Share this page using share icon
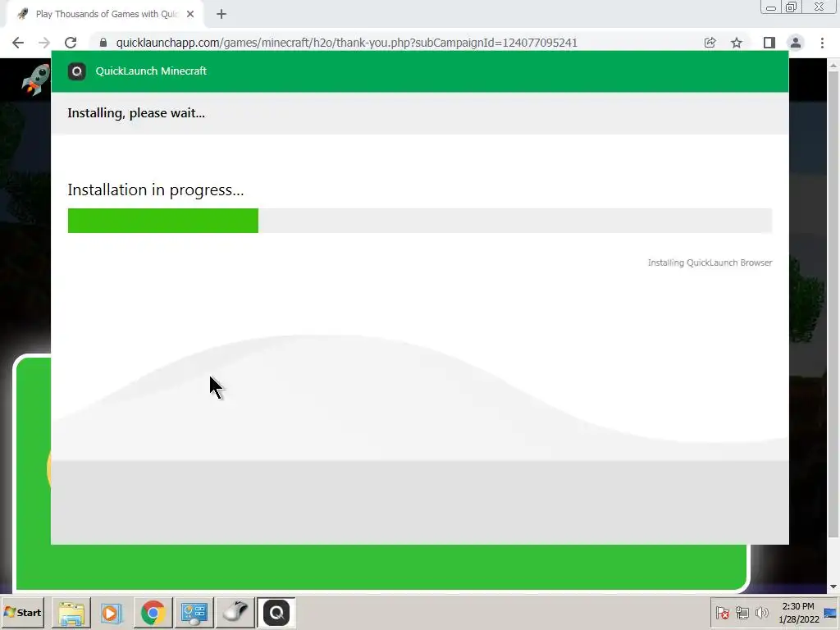This screenshot has height=630, width=840. coord(710,43)
